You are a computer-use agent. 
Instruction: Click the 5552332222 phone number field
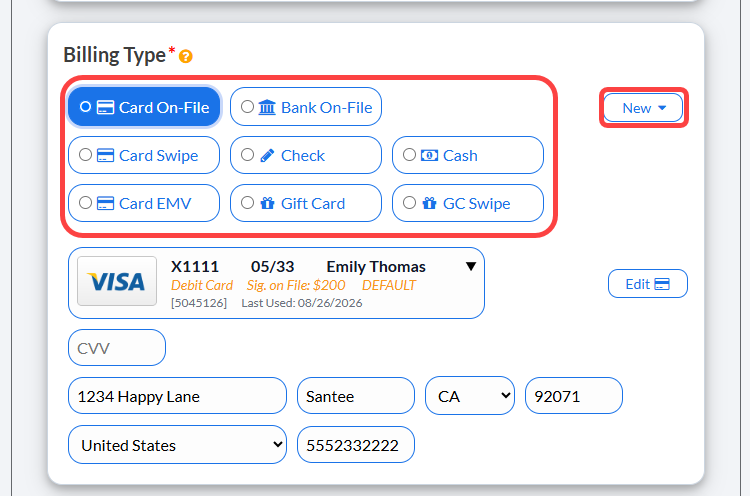click(x=356, y=445)
